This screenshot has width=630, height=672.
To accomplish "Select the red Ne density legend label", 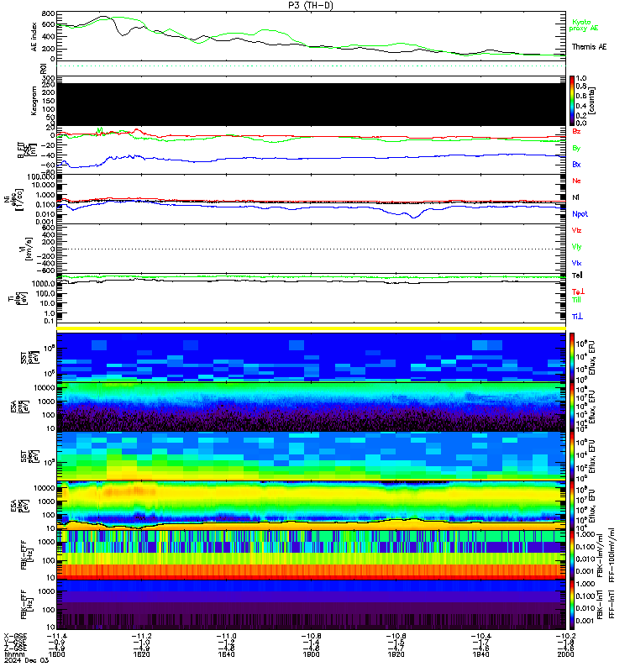I will pos(576,181).
